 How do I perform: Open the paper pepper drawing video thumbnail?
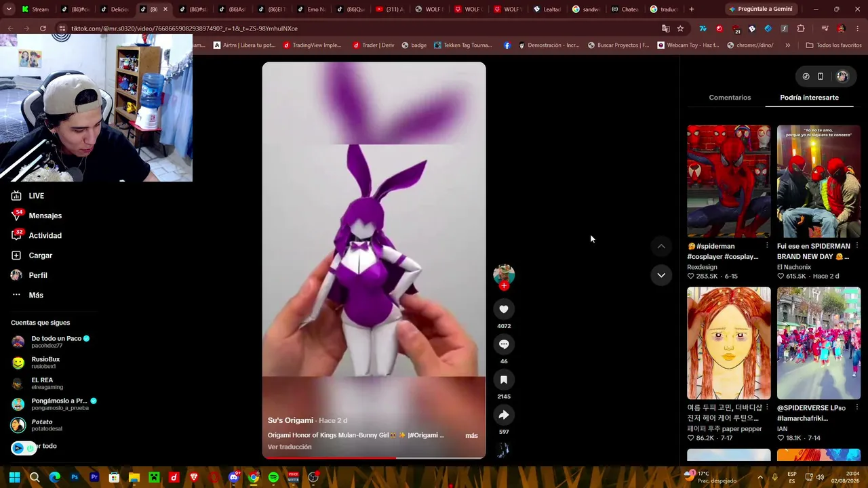pos(729,343)
